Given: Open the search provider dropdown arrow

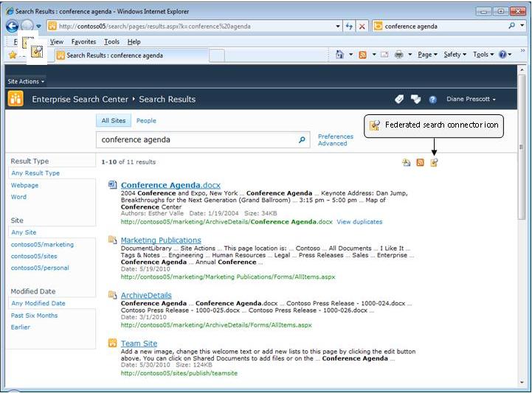Looking at the screenshot, I should [522, 25].
